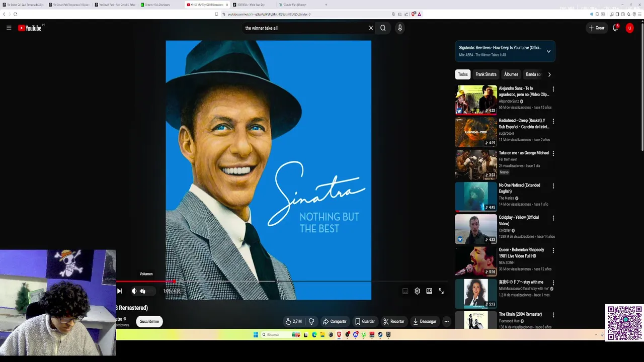Open options menu for Bohemian Rhapsody video
644x362 pixels.
(x=553, y=250)
